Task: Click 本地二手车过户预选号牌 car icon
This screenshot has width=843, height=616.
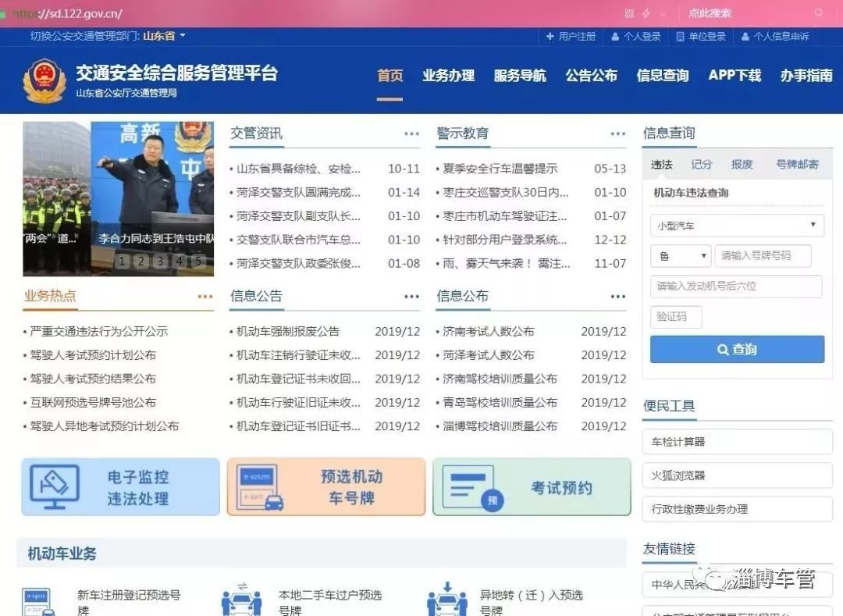Action: [x=241, y=600]
